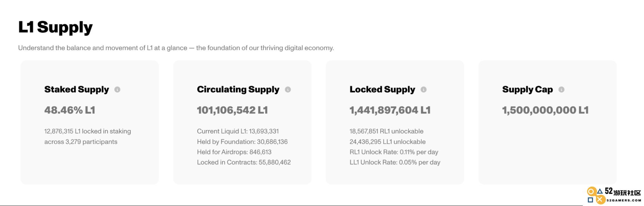
Task: Click the Staked Supply info icon
Action: pos(117,90)
